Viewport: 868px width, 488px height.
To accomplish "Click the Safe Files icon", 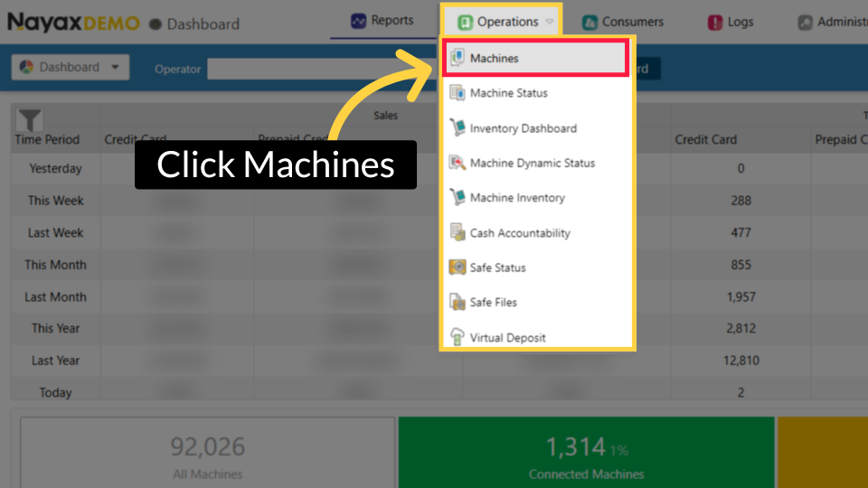I will [x=458, y=303].
